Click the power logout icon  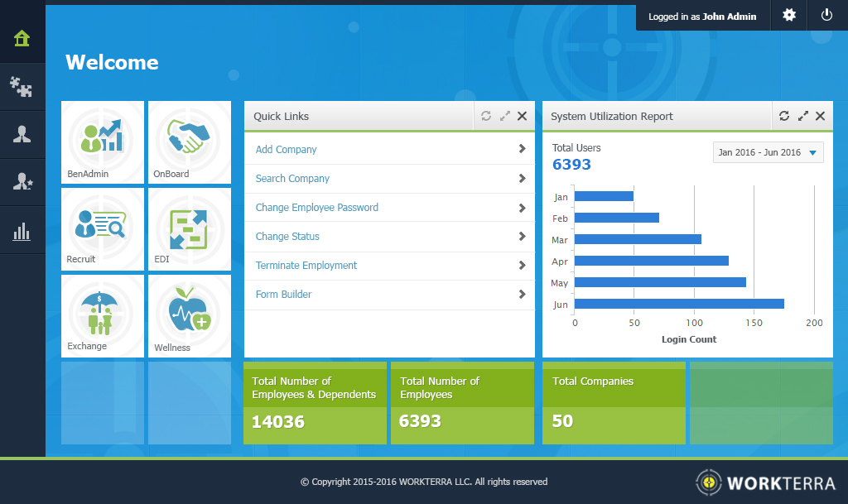826,15
